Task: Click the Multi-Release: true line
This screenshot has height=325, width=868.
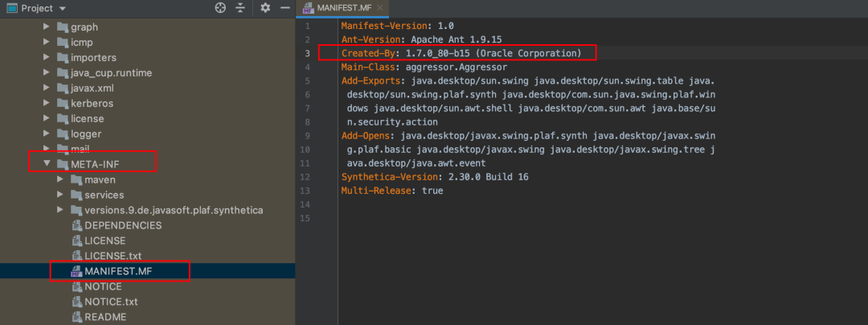Action: 392,191
